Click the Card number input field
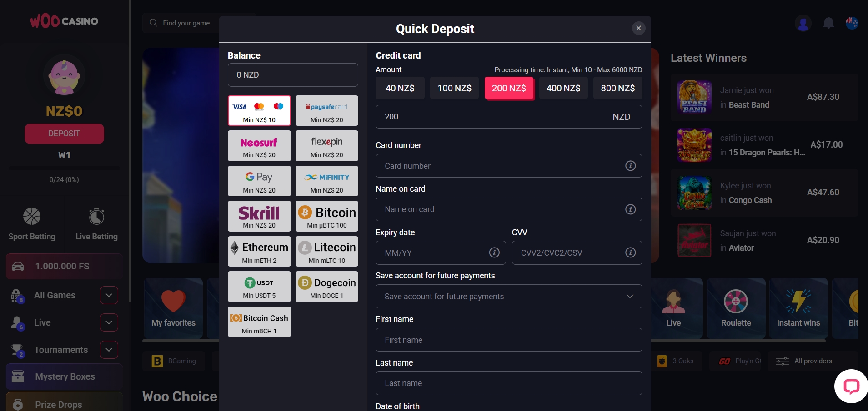This screenshot has height=411, width=868. (509, 166)
